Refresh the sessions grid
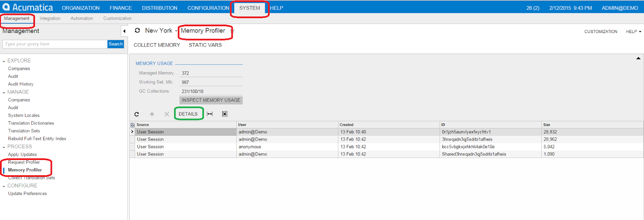The width and height of the screenshot is (644, 220). (x=136, y=114)
